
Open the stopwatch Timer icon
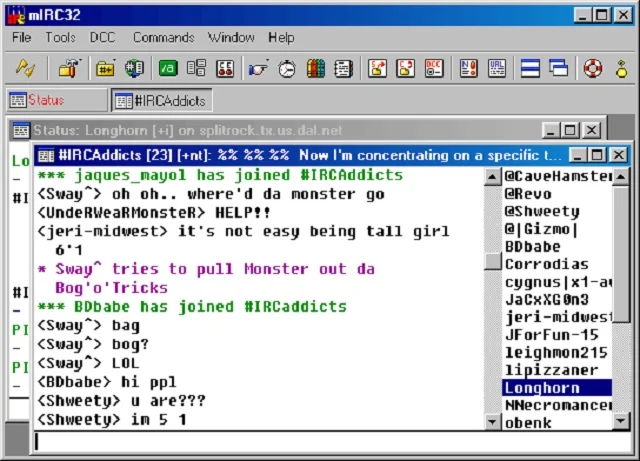click(x=286, y=69)
